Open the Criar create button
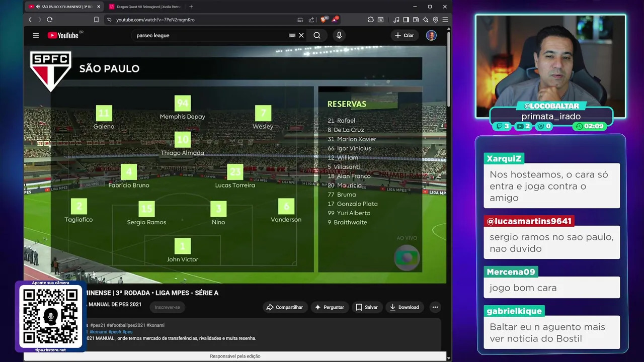The width and height of the screenshot is (644, 362). (x=404, y=35)
